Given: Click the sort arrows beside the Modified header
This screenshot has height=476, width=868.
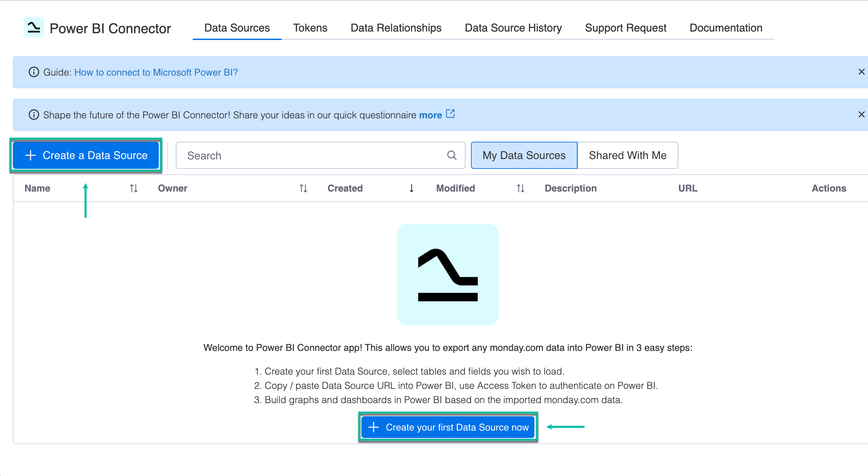Looking at the screenshot, I should click(x=520, y=189).
